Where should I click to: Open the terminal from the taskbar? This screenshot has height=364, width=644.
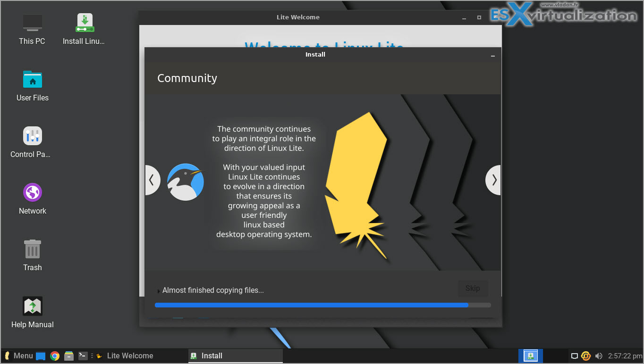click(x=83, y=356)
